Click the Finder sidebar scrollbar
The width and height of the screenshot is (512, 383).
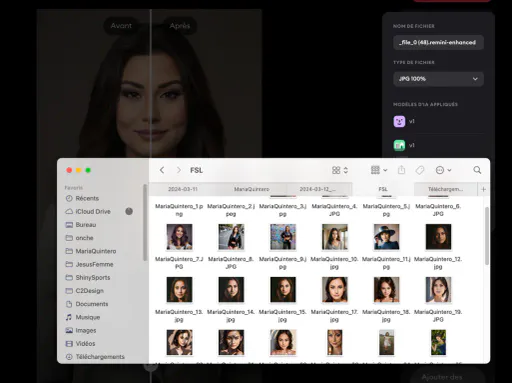145,222
